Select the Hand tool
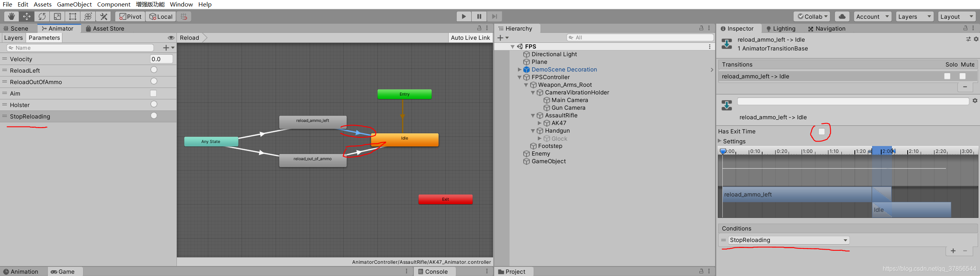This screenshot has height=276, width=980. tap(11, 16)
